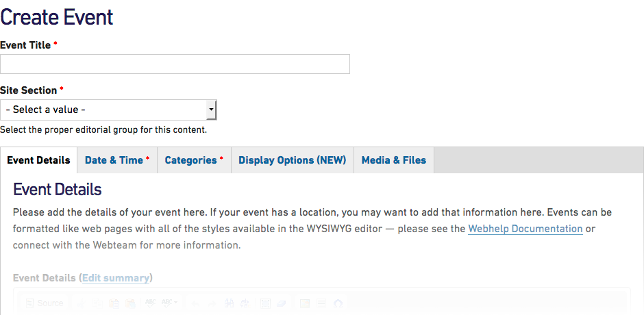This screenshot has height=315, width=644.
Task: Click into the Event Title text field
Action: click(175, 64)
